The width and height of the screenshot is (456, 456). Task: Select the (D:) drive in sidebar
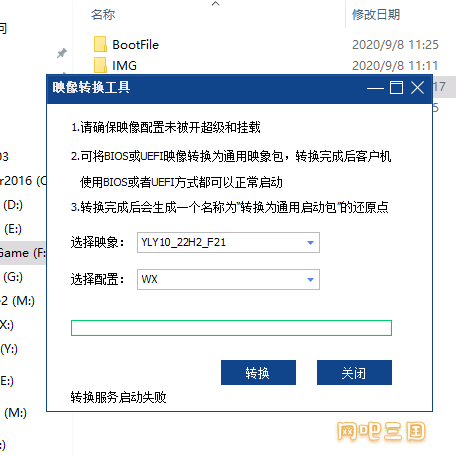coord(13,205)
